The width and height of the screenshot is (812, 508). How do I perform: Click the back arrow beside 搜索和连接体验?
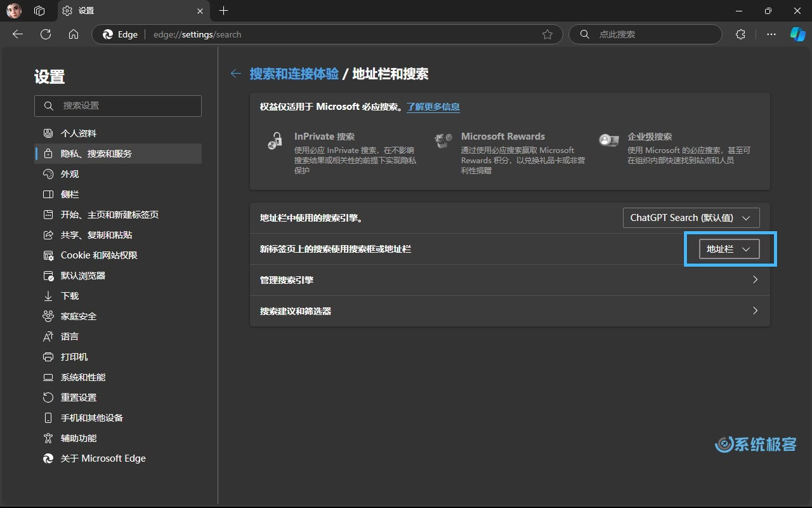pyautogui.click(x=236, y=74)
